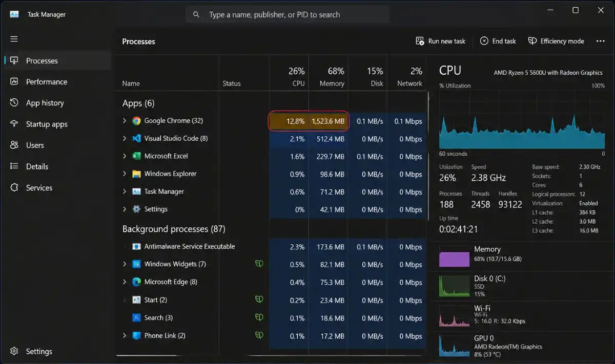The image size is (615, 364).
Task: Click the Efficiency mode button
Action: [x=556, y=41]
